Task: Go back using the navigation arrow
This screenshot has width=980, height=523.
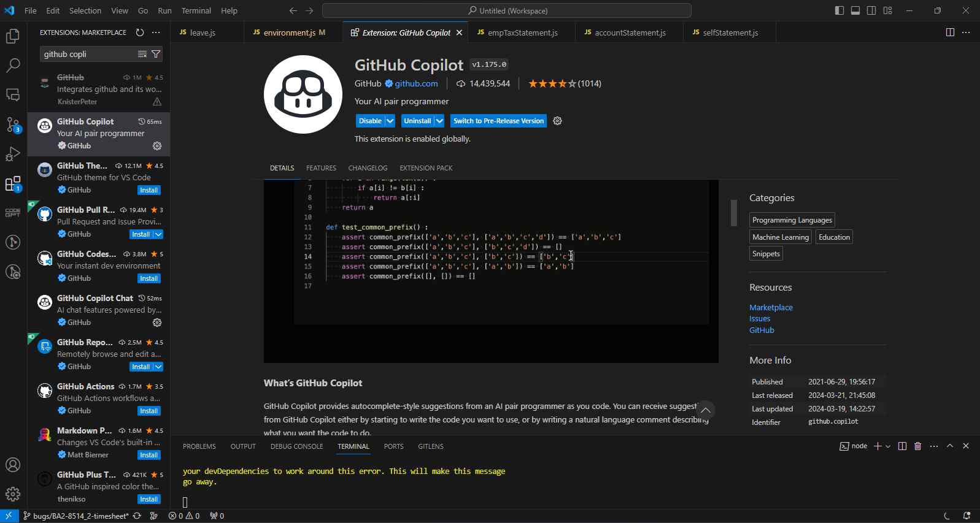Action: coord(293,10)
